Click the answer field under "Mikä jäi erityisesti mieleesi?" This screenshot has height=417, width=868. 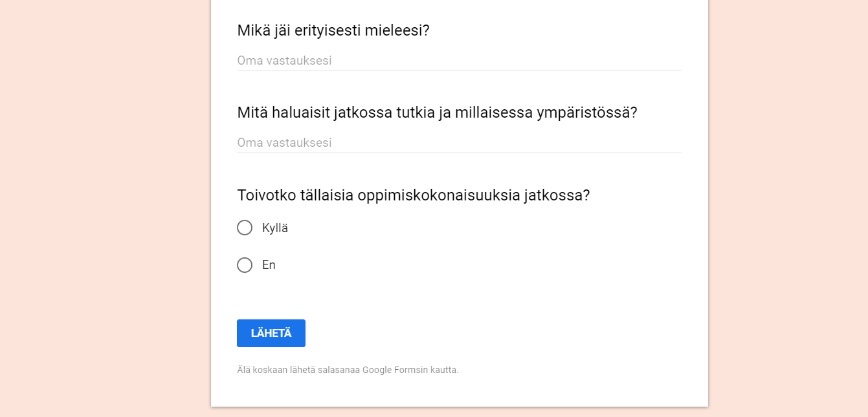[x=458, y=61]
